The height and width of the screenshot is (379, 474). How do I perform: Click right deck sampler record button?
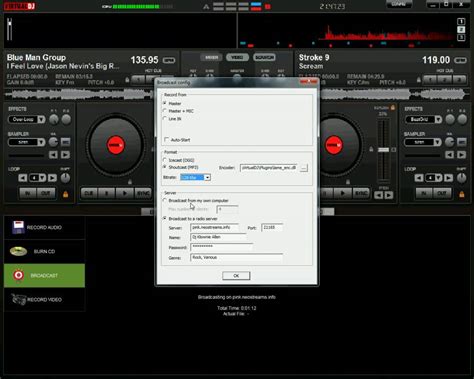(462, 142)
